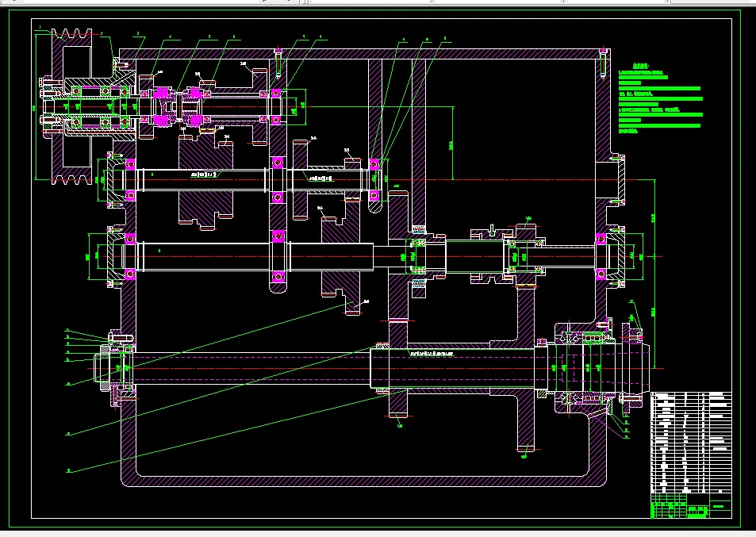Click the green title block in the drawing corner
This screenshot has width=756, height=537.
click(x=691, y=506)
